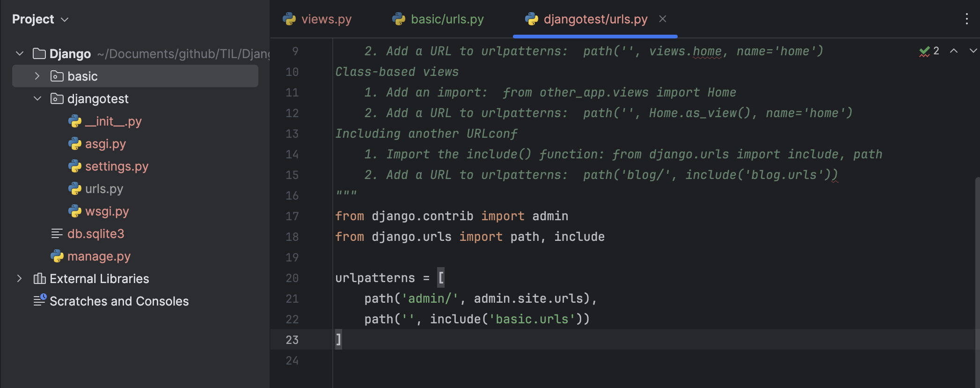Click 'admin' at end of line 17
Viewport: 980px width, 388px height.
(x=550, y=216)
